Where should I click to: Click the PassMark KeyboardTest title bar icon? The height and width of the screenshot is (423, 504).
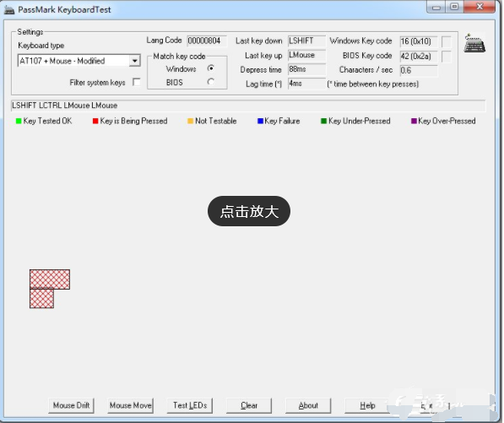click(9, 9)
